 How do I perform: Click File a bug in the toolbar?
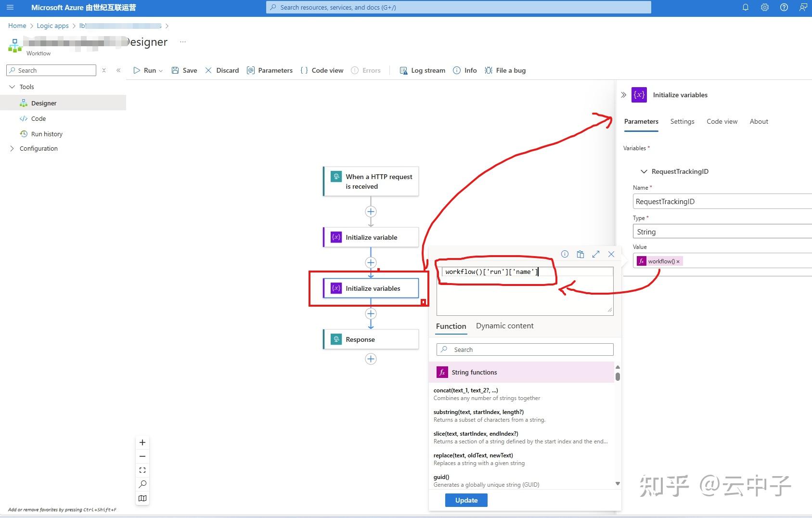505,70
